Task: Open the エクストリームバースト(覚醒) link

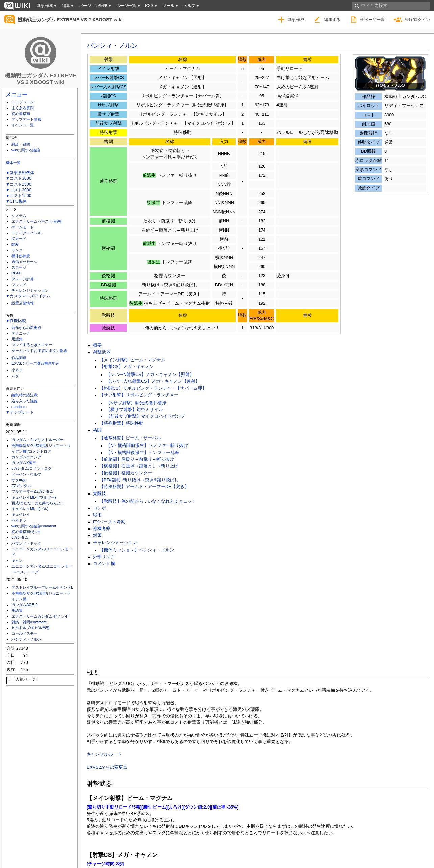Action: pyautogui.click(x=37, y=221)
